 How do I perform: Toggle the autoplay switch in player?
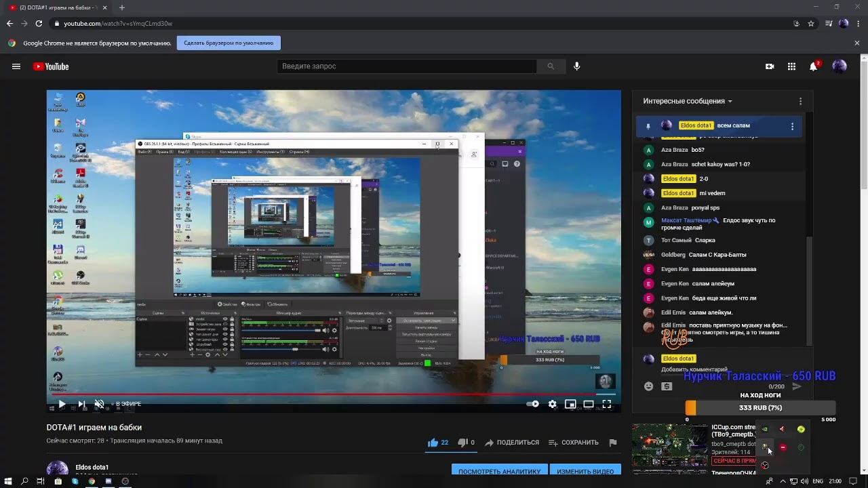(533, 404)
